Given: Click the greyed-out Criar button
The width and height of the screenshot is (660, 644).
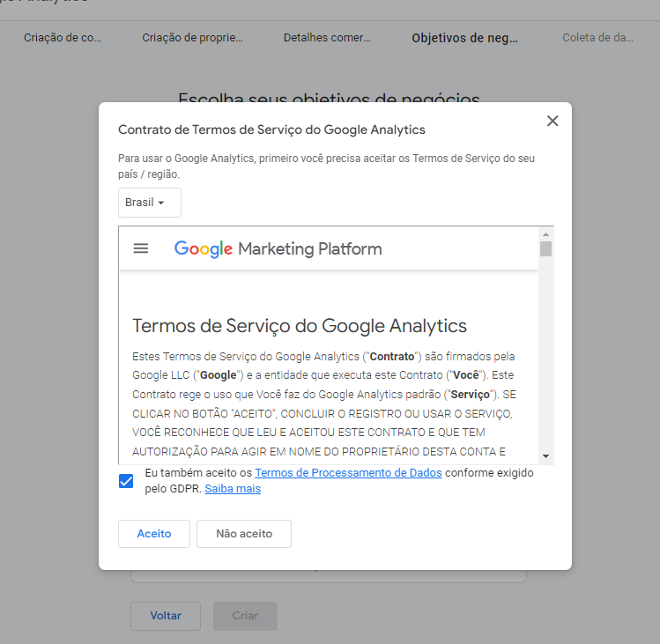Looking at the screenshot, I should [245, 616].
